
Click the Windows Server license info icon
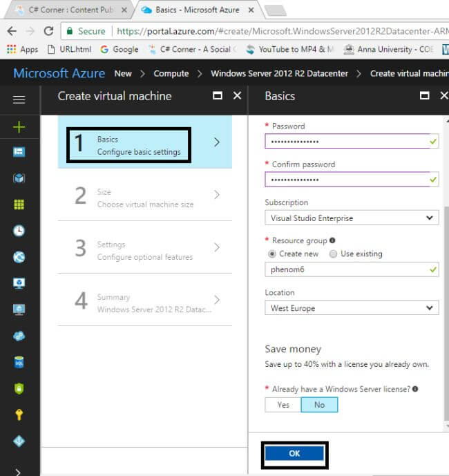pos(415,389)
